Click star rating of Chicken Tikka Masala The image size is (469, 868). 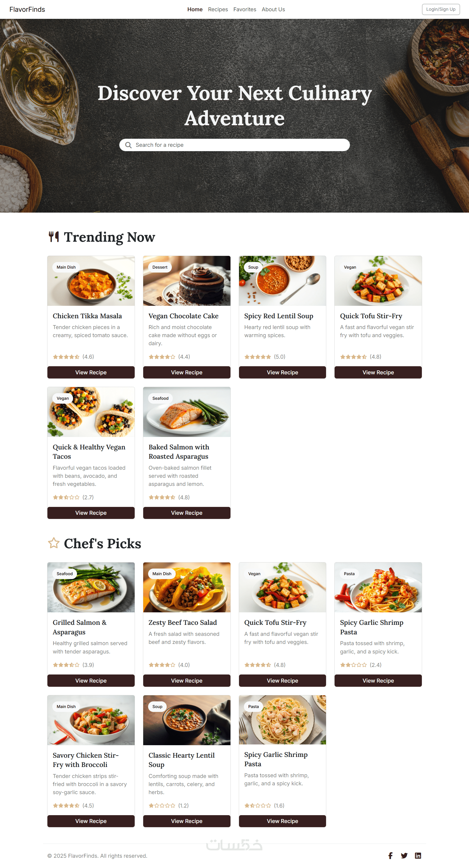[x=66, y=356]
